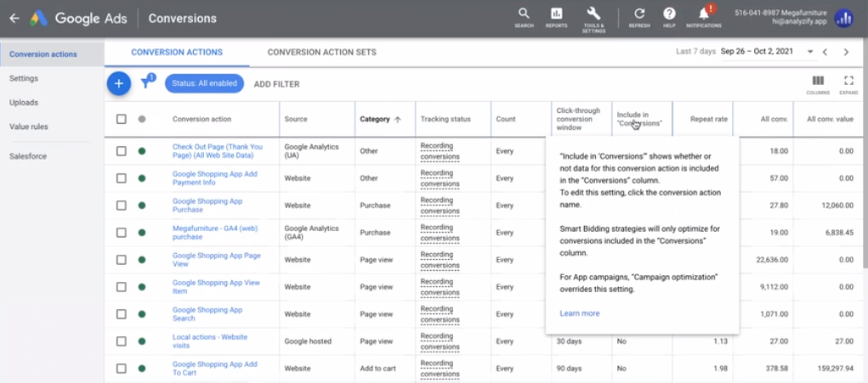This screenshot has height=383, width=868.
Task: Open Google Shopping App Purchase link
Action: point(207,206)
